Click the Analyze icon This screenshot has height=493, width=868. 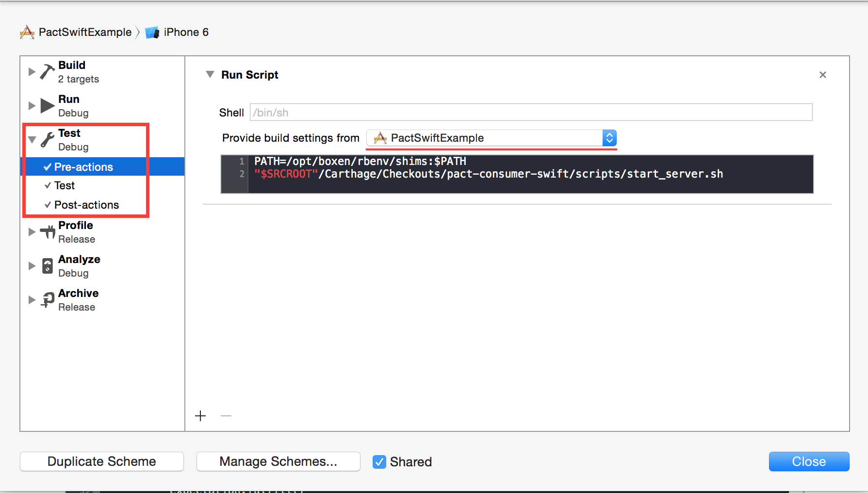point(47,266)
